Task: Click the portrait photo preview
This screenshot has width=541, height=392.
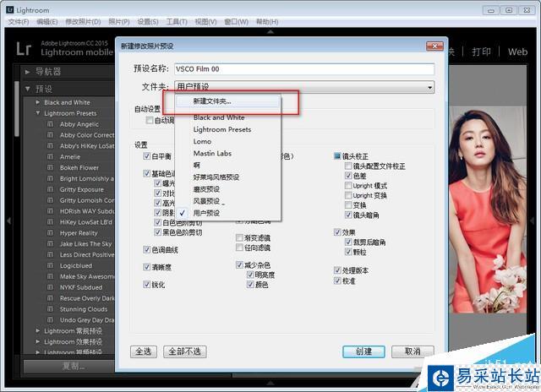Action: 488,210
